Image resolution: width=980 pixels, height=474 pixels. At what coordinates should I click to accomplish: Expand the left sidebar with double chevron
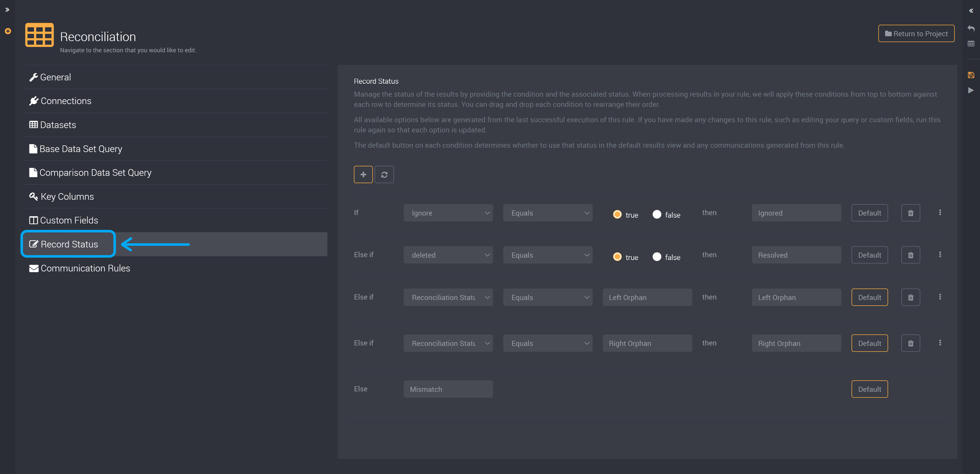tap(7, 10)
